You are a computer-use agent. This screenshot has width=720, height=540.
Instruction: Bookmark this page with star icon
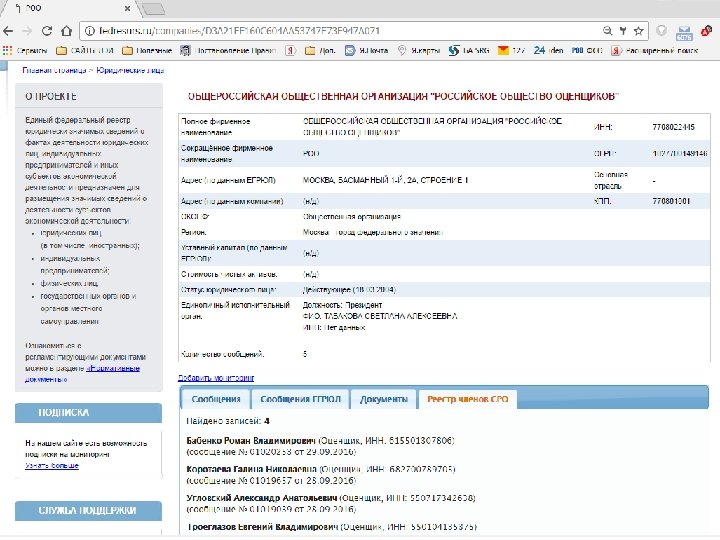click(639, 31)
